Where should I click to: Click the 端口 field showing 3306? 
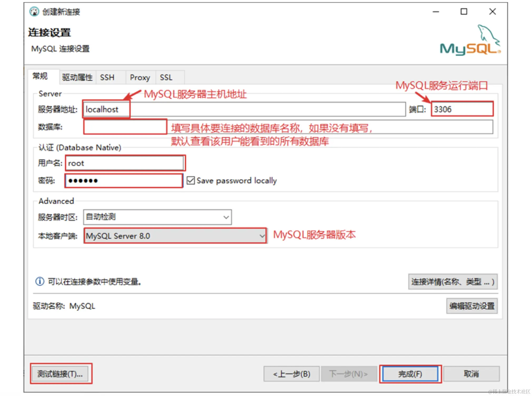(x=462, y=109)
